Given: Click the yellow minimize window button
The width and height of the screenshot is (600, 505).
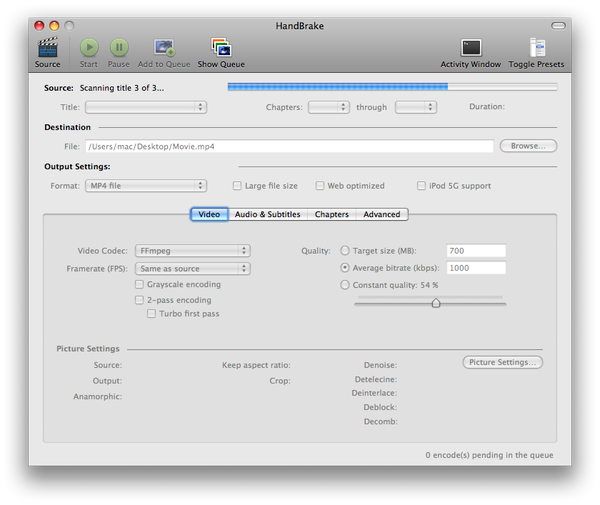Looking at the screenshot, I should (x=54, y=26).
